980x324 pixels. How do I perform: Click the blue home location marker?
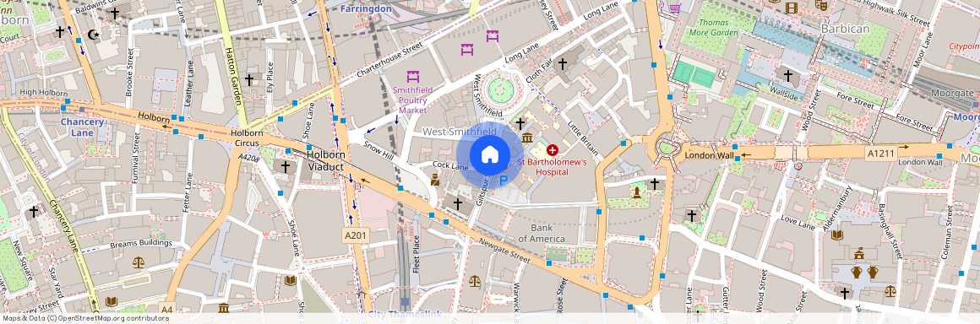coord(490,155)
